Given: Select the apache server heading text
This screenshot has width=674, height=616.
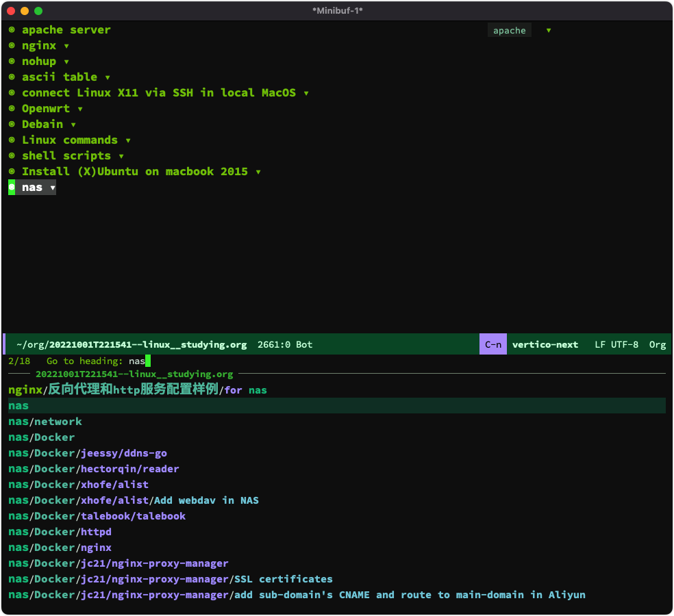Looking at the screenshot, I should coord(66,29).
